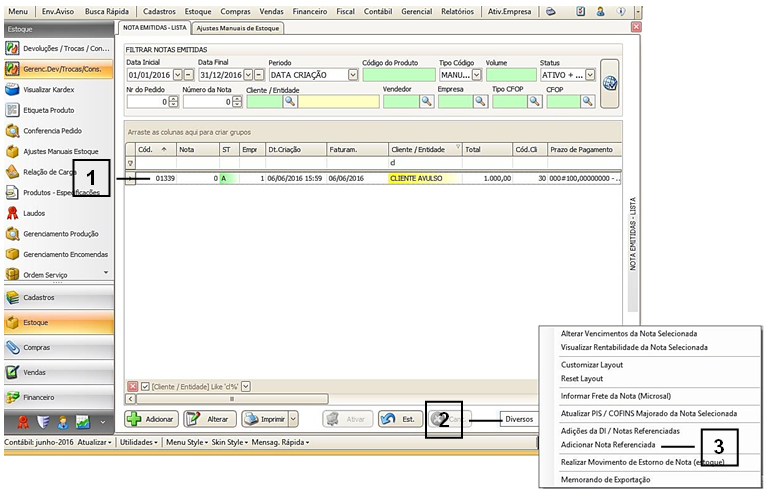Viewport: 766px width, 493px height.
Task: Click the globe icon beside filter fields
Action: point(609,84)
